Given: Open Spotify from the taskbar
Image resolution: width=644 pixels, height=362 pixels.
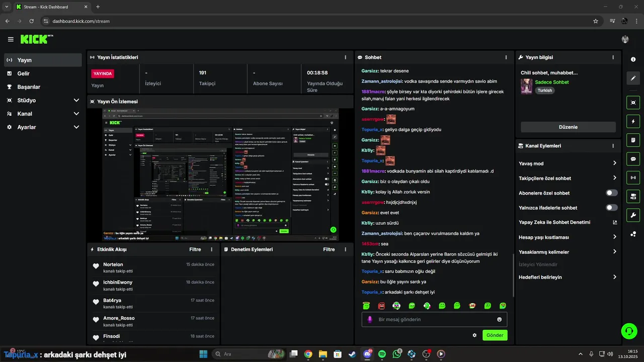Looking at the screenshot, I should coord(382,354).
